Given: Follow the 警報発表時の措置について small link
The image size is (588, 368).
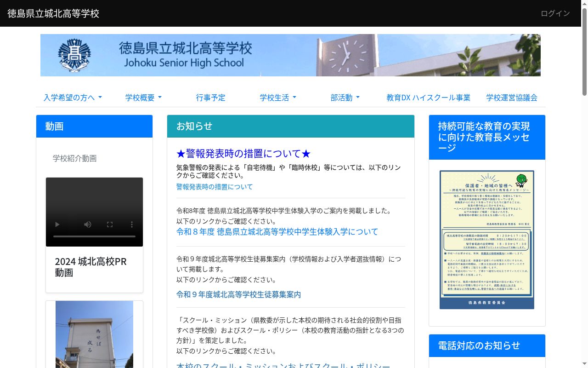Looking at the screenshot, I should (215, 187).
